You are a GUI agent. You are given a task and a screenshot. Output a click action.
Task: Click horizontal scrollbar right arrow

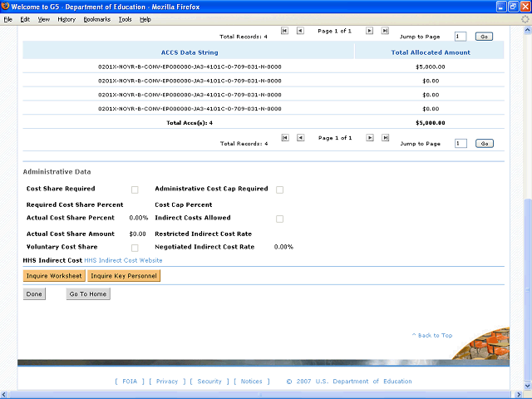(x=519, y=395)
